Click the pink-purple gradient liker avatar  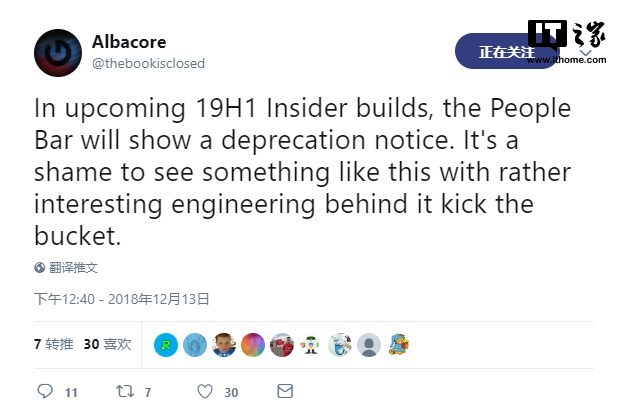coord(253,345)
